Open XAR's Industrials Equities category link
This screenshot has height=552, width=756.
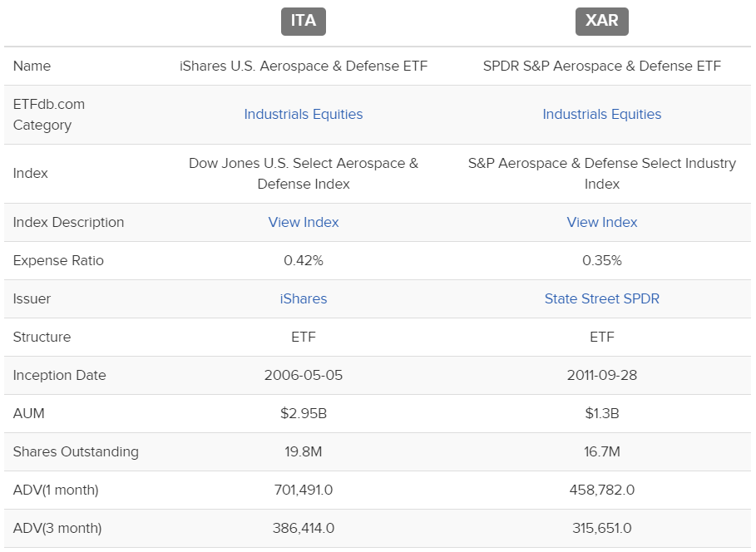[x=601, y=114]
